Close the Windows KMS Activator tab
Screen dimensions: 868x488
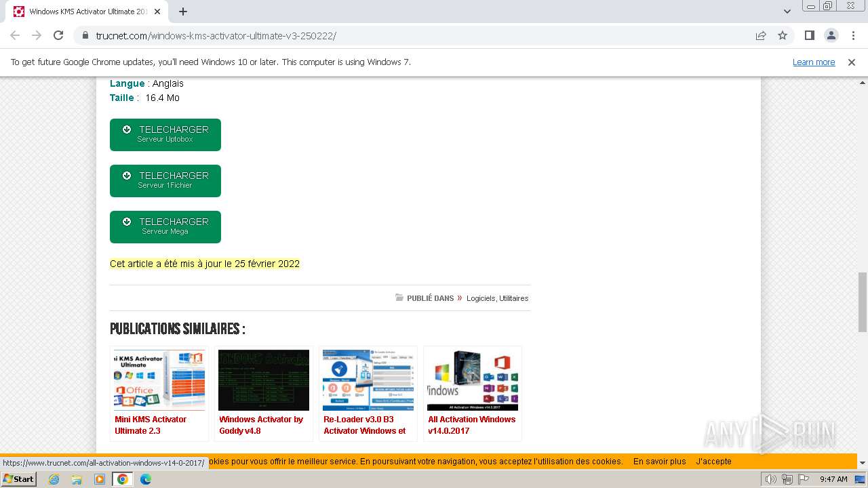point(157,12)
